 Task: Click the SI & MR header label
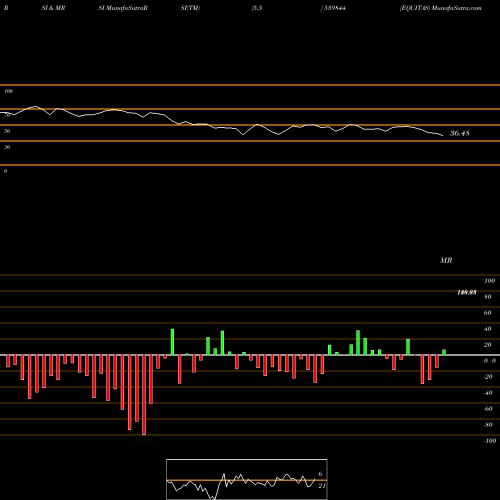(x=53, y=8)
